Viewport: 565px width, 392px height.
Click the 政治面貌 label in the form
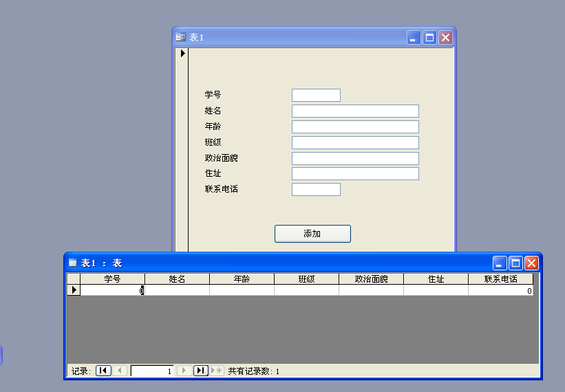[x=221, y=158]
